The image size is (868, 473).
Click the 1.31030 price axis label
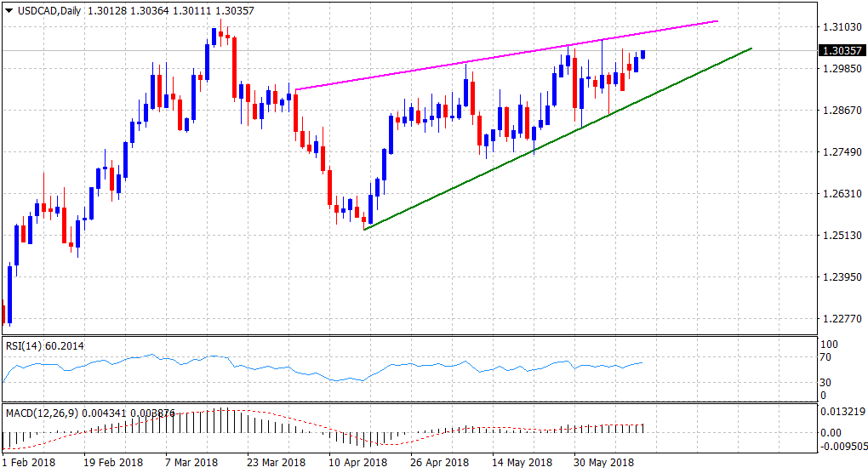click(x=838, y=28)
